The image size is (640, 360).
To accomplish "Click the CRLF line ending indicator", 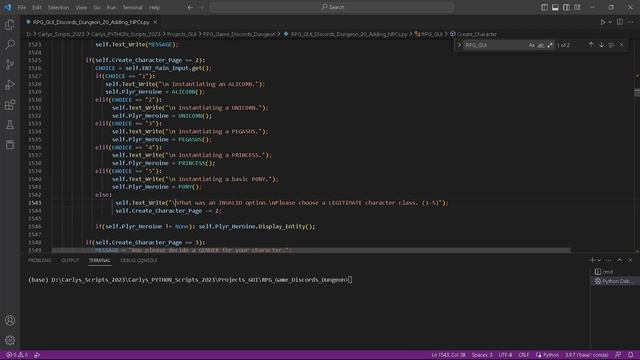I will click(523, 355).
